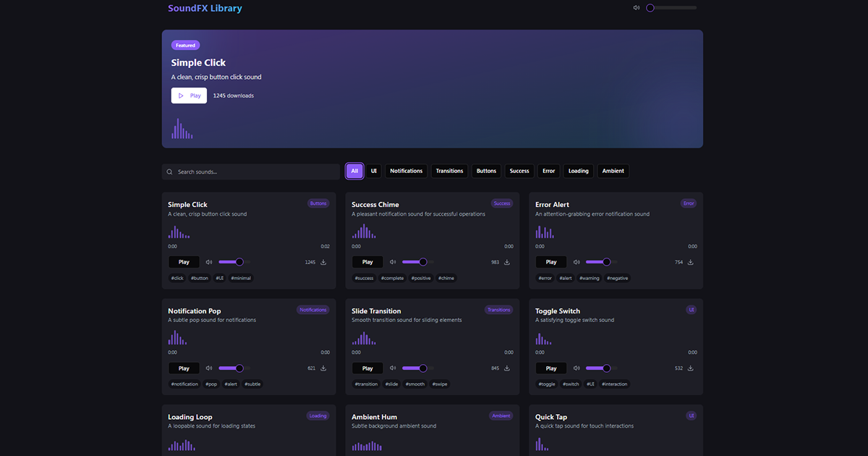This screenshot has height=456, width=868.
Task: Play the Toggle Switch sound
Action: point(551,368)
